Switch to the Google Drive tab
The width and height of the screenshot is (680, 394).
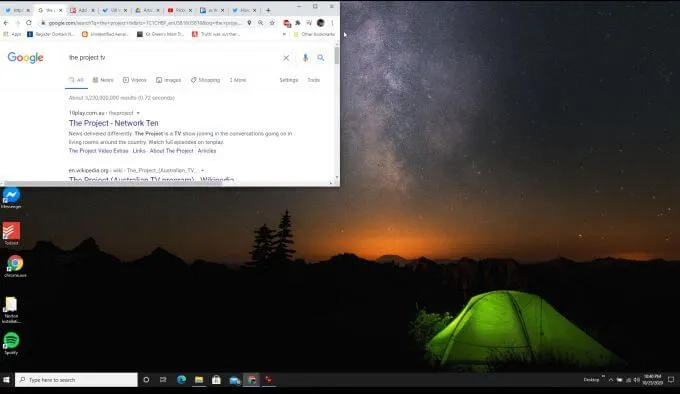147,10
